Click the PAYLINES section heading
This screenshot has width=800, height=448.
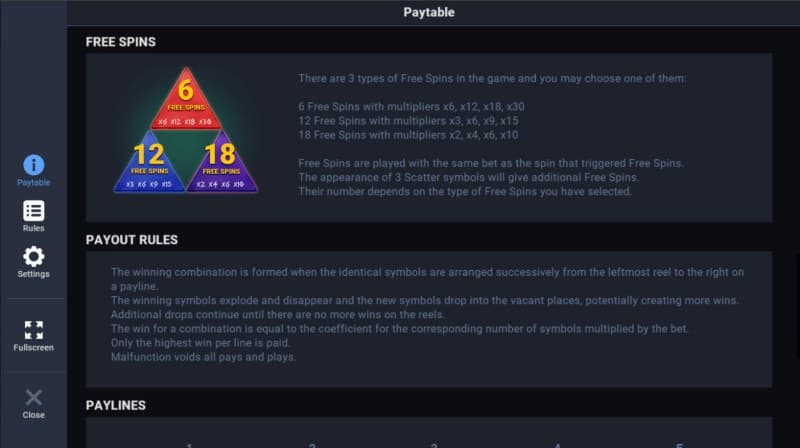coord(115,405)
